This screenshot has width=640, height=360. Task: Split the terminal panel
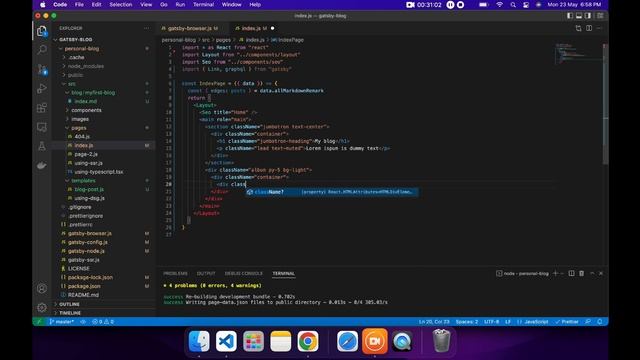pyautogui.click(x=571, y=273)
